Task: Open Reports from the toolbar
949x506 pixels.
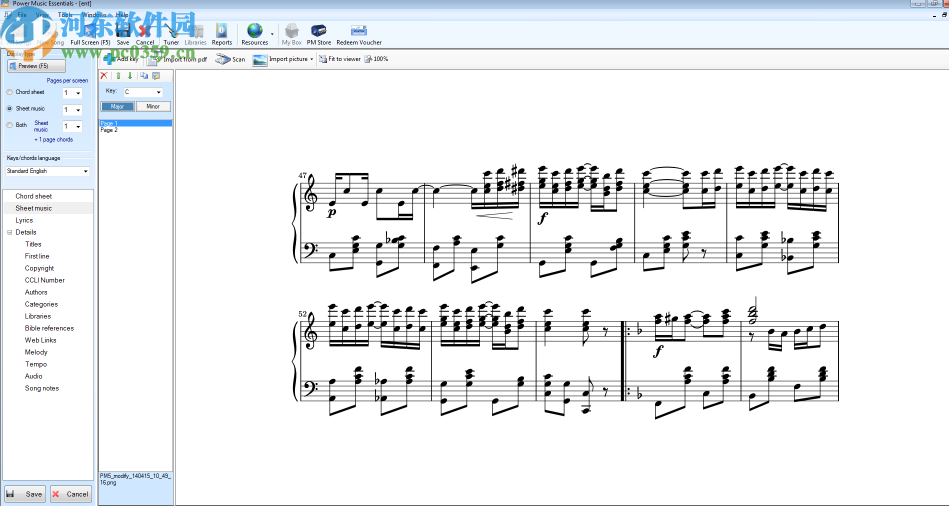Action: click(222, 34)
